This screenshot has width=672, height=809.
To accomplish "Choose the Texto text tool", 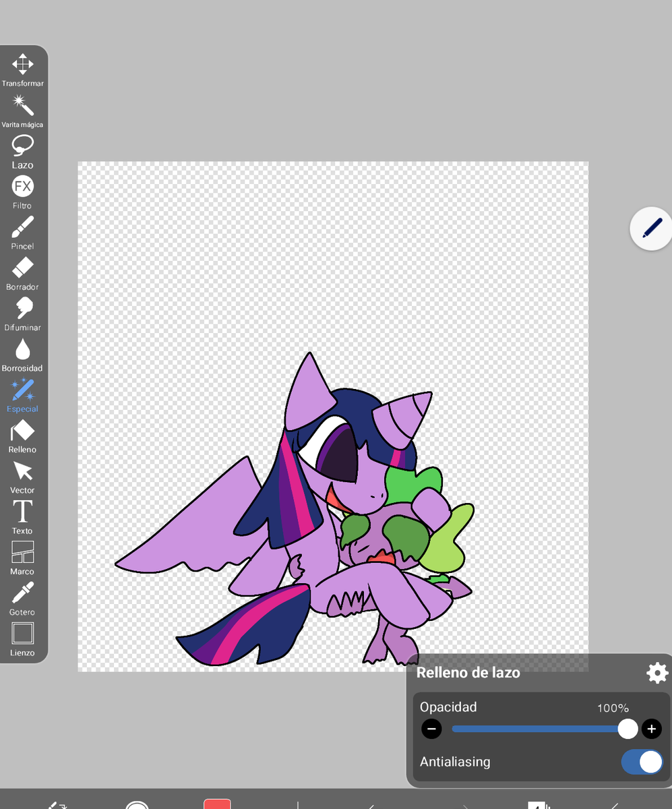I will [x=23, y=518].
